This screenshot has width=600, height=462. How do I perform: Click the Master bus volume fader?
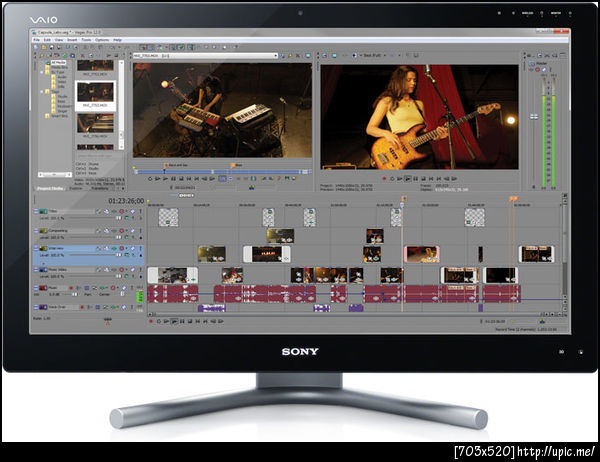coord(534,116)
